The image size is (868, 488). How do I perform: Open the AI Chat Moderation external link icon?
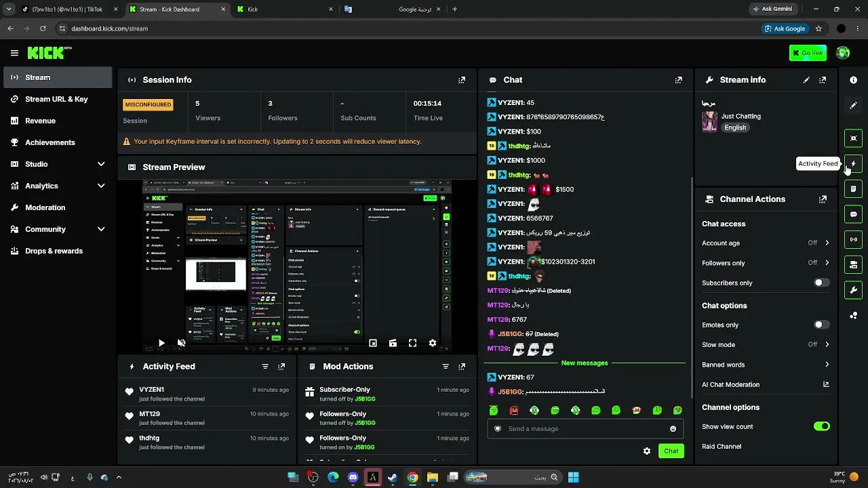click(x=826, y=384)
